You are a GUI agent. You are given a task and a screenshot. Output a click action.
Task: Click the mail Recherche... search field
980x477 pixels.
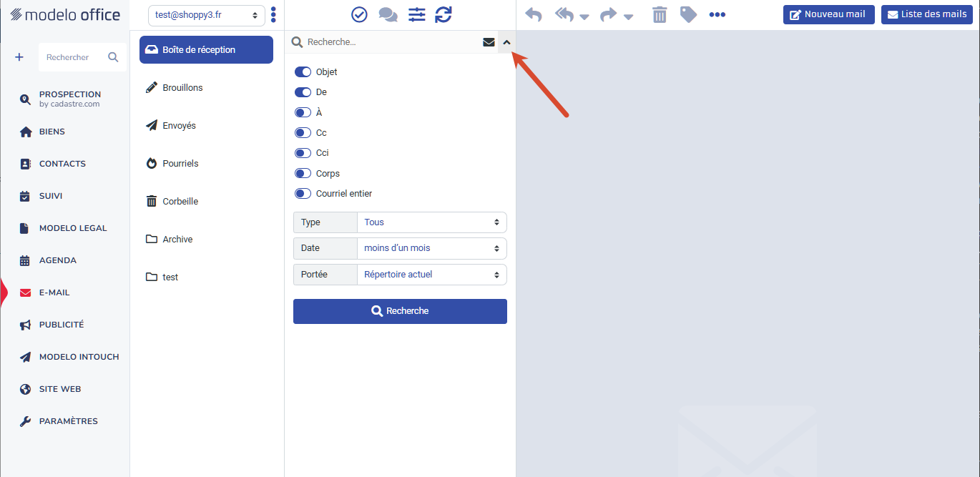tap(392, 42)
